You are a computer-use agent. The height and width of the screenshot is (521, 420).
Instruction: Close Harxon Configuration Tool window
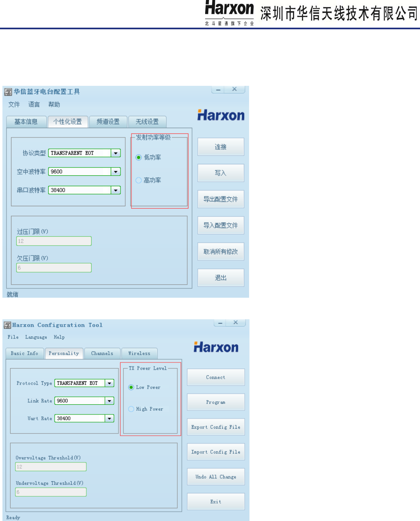pos(236,323)
